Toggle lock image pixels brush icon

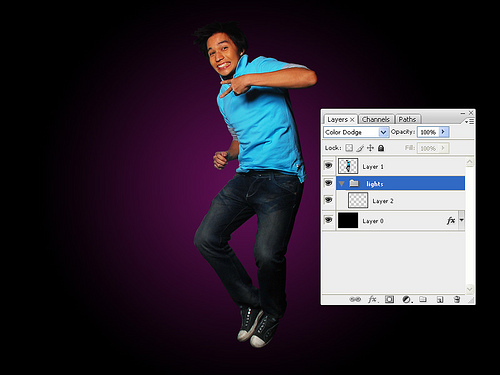(x=360, y=148)
